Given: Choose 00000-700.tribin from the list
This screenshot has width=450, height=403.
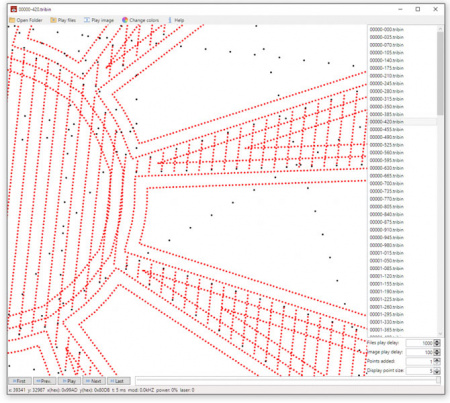Looking at the screenshot, I should coord(386,183).
